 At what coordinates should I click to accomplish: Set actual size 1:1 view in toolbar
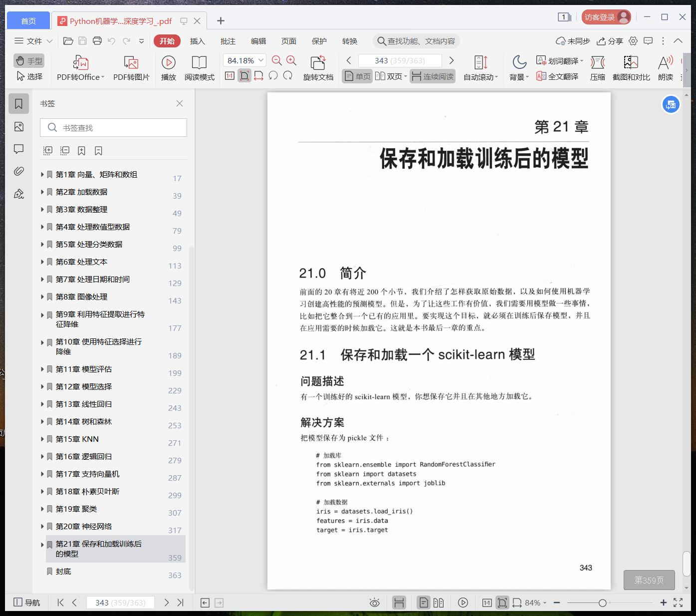(230, 76)
